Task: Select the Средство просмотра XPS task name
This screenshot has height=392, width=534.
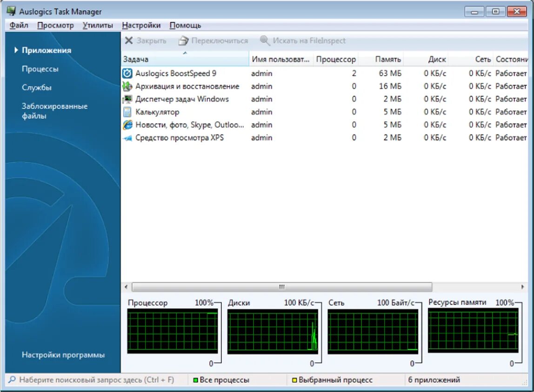Action: [x=180, y=138]
